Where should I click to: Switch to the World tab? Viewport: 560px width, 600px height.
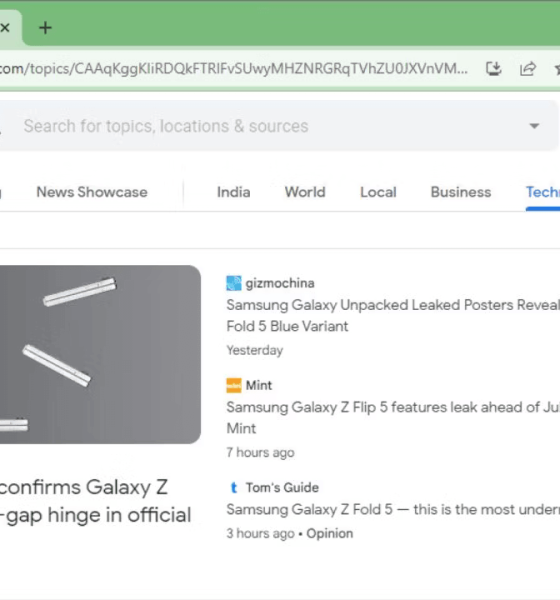[x=305, y=192]
